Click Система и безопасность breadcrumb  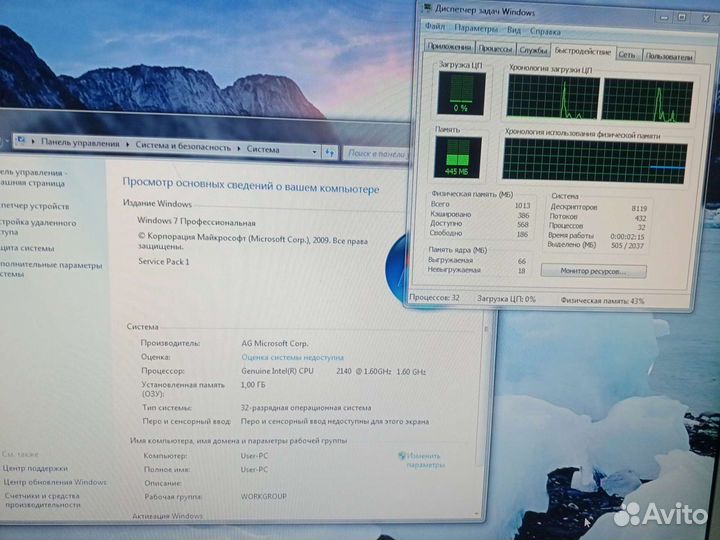[x=183, y=146]
